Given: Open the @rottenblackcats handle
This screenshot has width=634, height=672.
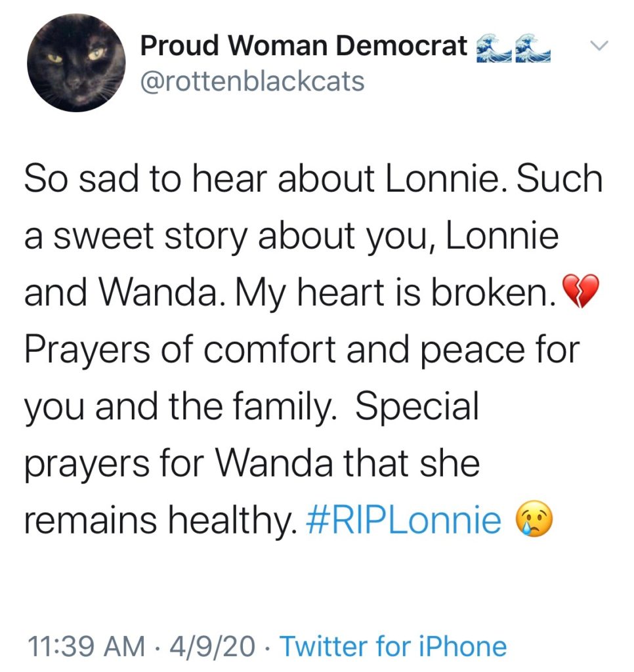Looking at the screenshot, I should [x=253, y=81].
